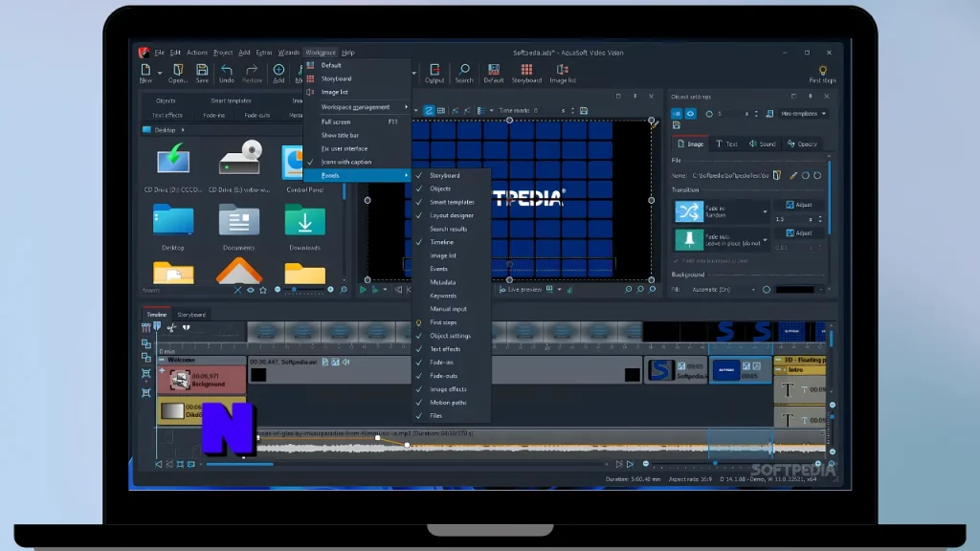The image size is (980, 551).
Task: Click Adjust button for Fade out
Action: 799,233
